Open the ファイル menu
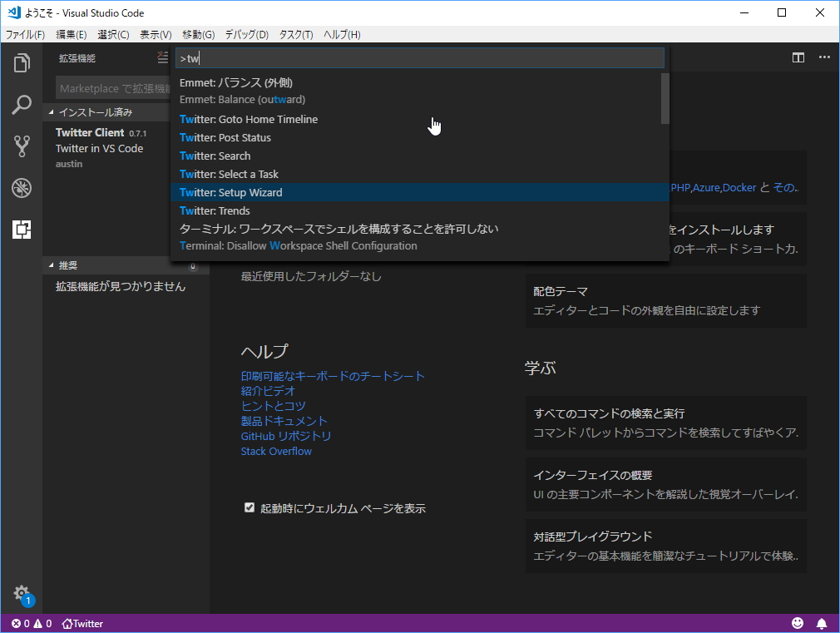The width and height of the screenshot is (840, 633). pos(24,34)
